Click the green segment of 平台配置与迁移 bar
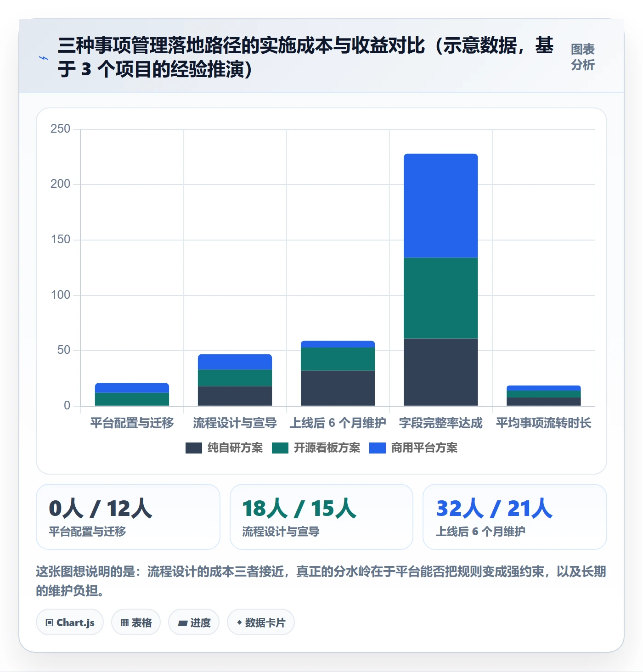The width and height of the screenshot is (643, 672). click(132, 399)
